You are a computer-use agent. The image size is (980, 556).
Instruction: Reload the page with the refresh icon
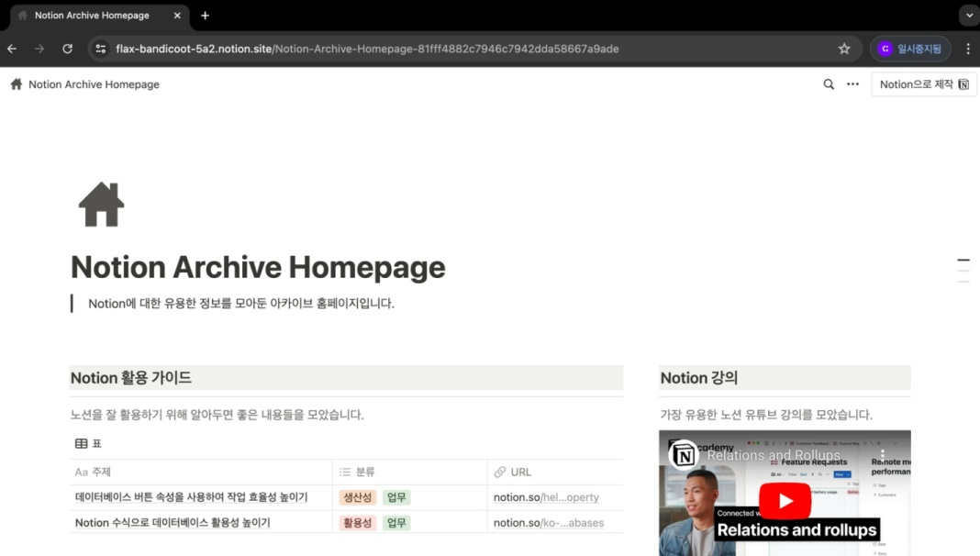67,48
